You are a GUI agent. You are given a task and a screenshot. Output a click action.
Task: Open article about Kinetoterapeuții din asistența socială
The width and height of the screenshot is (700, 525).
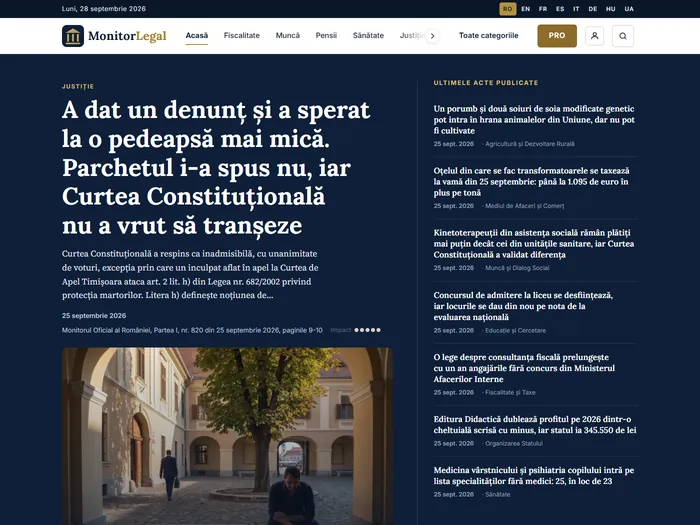click(534, 244)
